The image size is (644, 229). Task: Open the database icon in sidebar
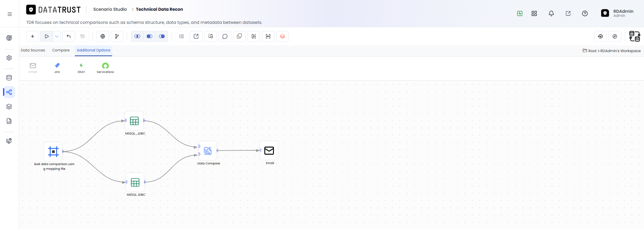tap(9, 78)
